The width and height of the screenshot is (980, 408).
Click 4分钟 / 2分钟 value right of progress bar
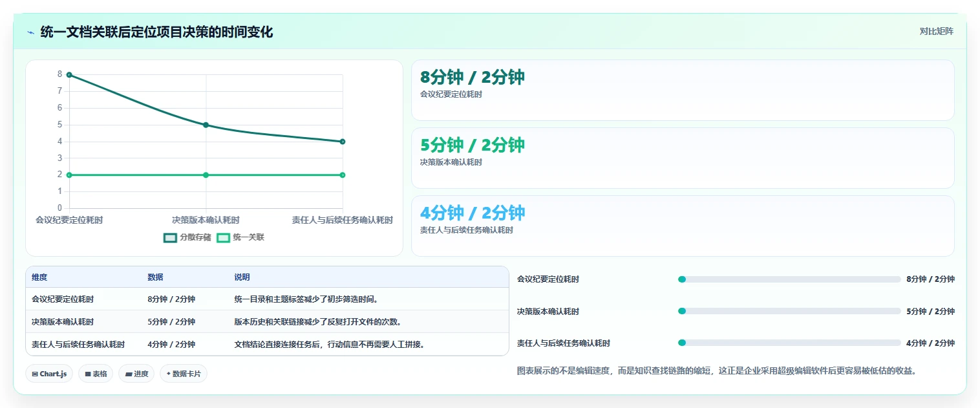[930, 343]
